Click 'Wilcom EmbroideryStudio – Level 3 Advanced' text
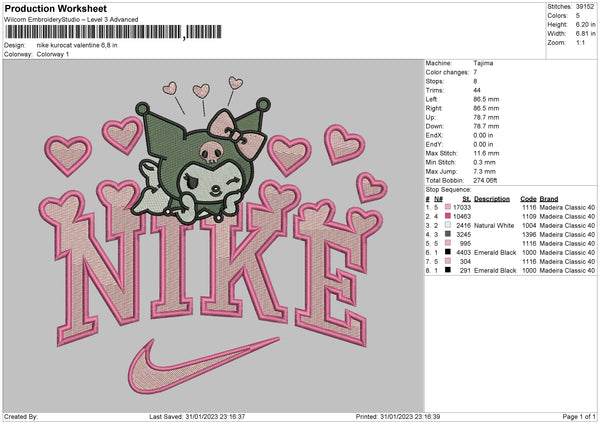The height and width of the screenshot is (424, 600). point(71,20)
